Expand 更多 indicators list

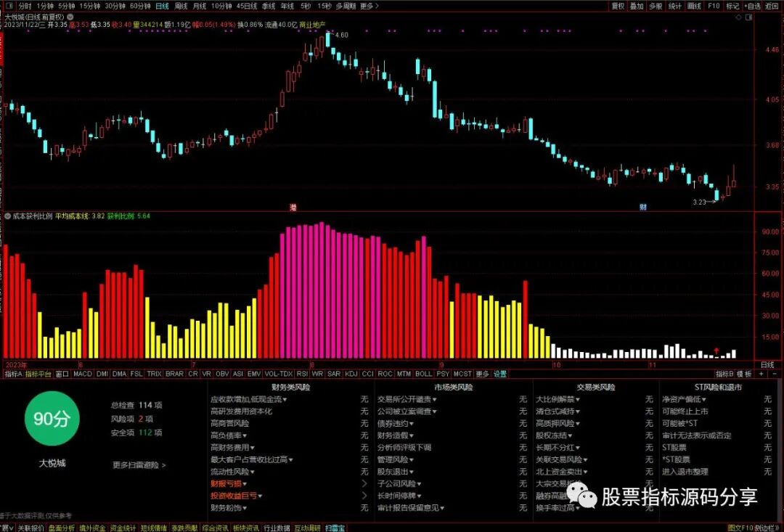pos(482,374)
